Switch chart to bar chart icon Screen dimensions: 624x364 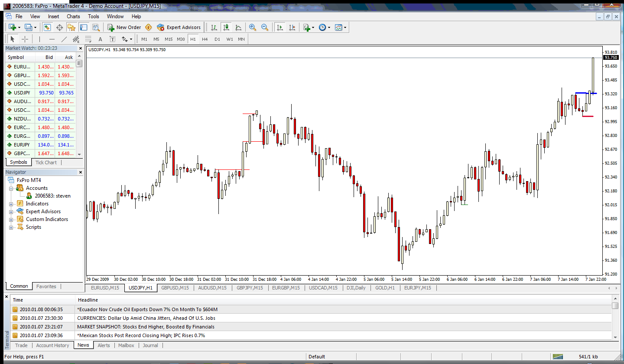point(214,27)
